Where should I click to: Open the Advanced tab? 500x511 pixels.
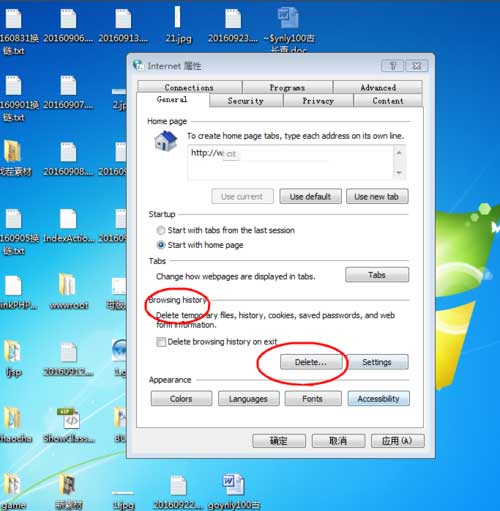(378, 88)
